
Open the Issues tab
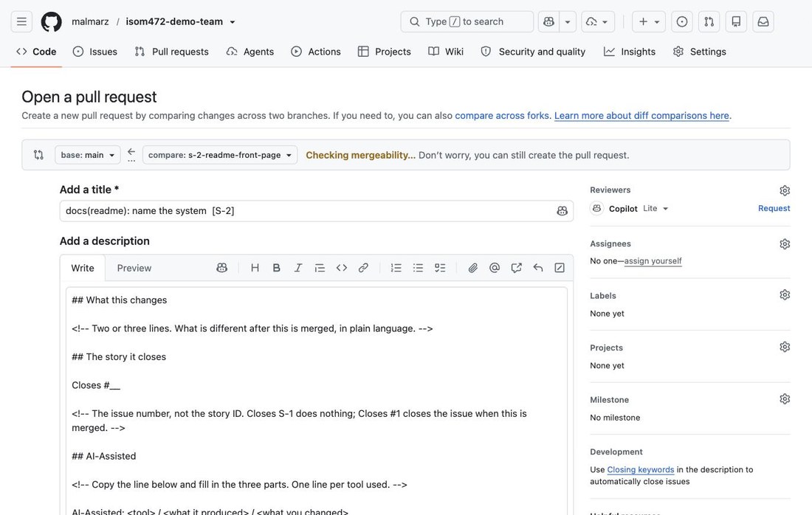point(94,52)
